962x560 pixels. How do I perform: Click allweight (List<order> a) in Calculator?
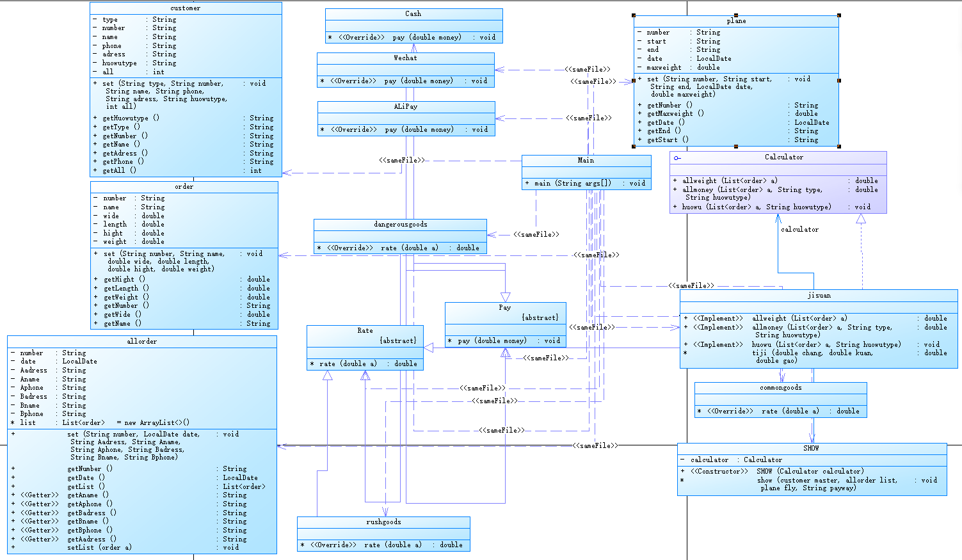pyautogui.click(x=776, y=180)
